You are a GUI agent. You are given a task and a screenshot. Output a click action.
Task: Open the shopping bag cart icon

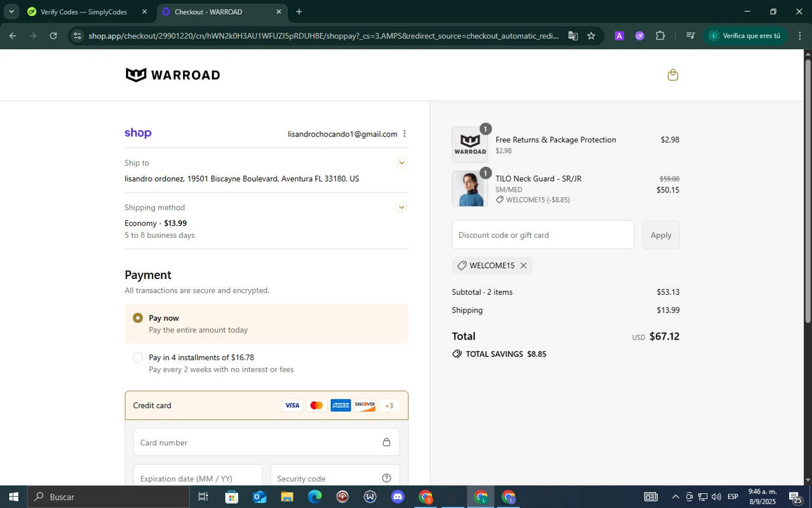(x=673, y=75)
